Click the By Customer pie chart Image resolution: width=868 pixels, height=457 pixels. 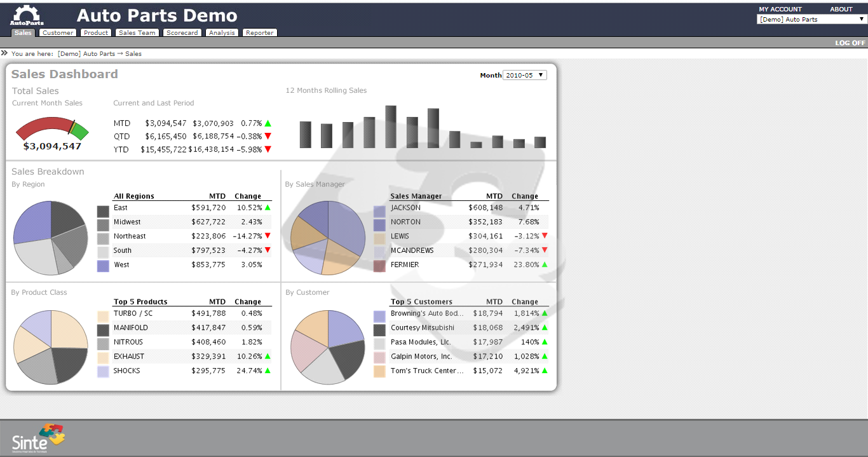pyautogui.click(x=328, y=347)
